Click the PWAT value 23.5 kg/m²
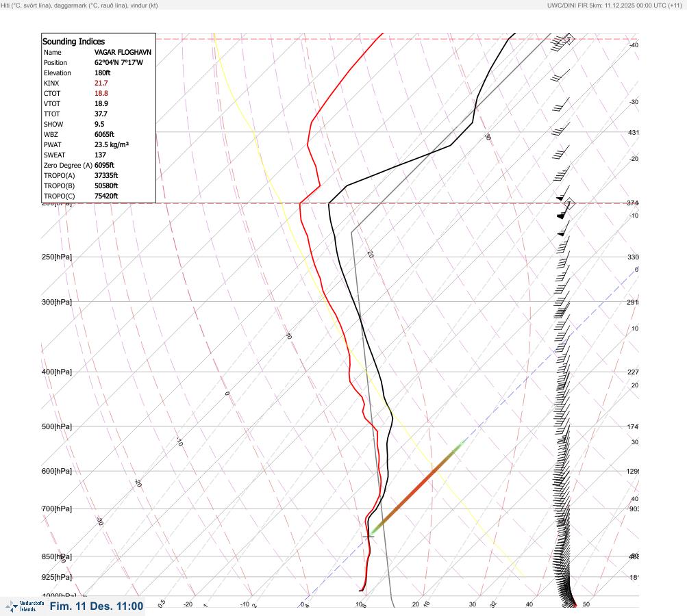687x616 pixels. click(112, 144)
